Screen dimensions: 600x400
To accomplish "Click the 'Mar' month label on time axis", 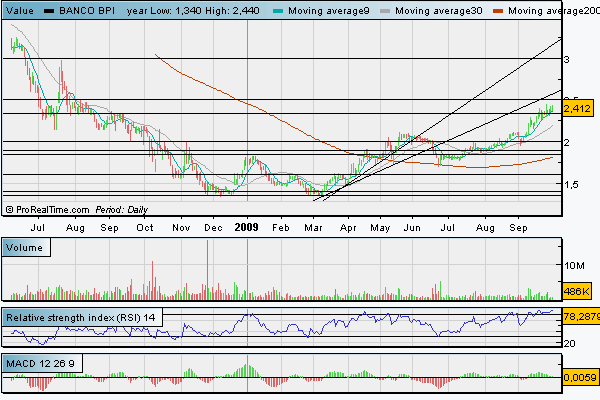I will pos(313,228).
